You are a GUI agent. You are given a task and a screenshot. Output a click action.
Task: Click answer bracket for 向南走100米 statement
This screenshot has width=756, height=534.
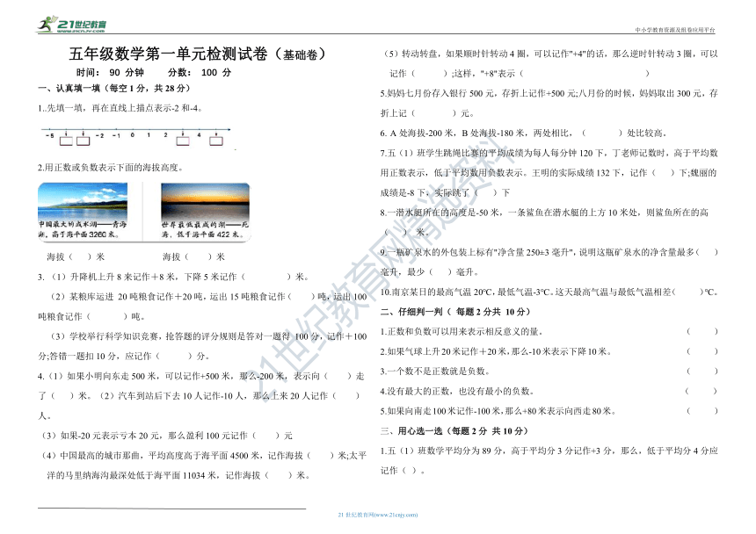(x=702, y=411)
